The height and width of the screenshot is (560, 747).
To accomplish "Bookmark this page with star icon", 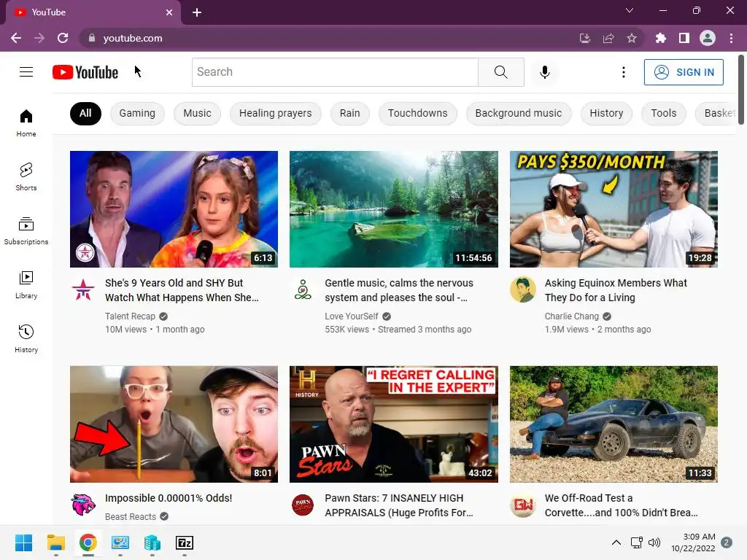I will [632, 38].
